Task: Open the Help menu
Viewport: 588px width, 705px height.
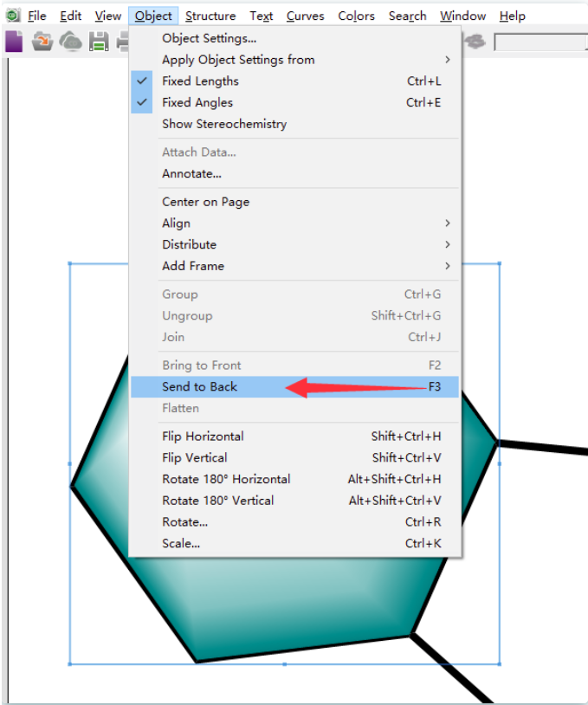Action: click(x=512, y=16)
